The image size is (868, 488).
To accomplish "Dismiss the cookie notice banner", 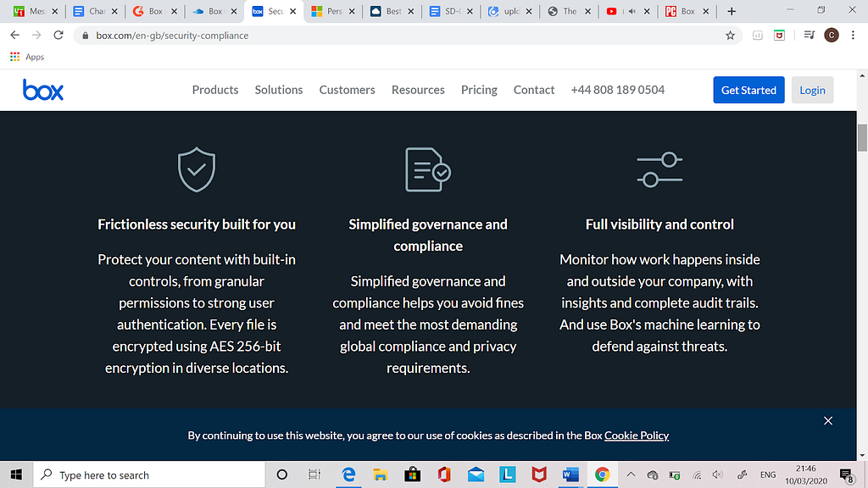I will tap(828, 421).
